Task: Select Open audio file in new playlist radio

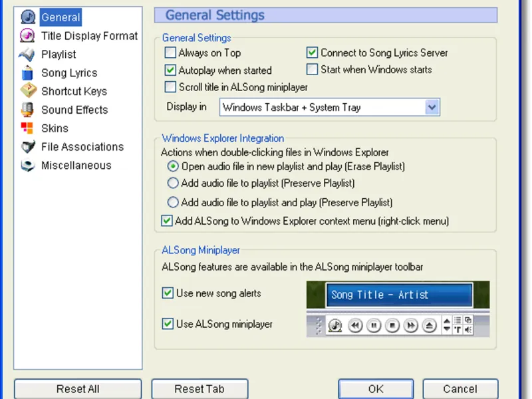Action: (173, 166)
